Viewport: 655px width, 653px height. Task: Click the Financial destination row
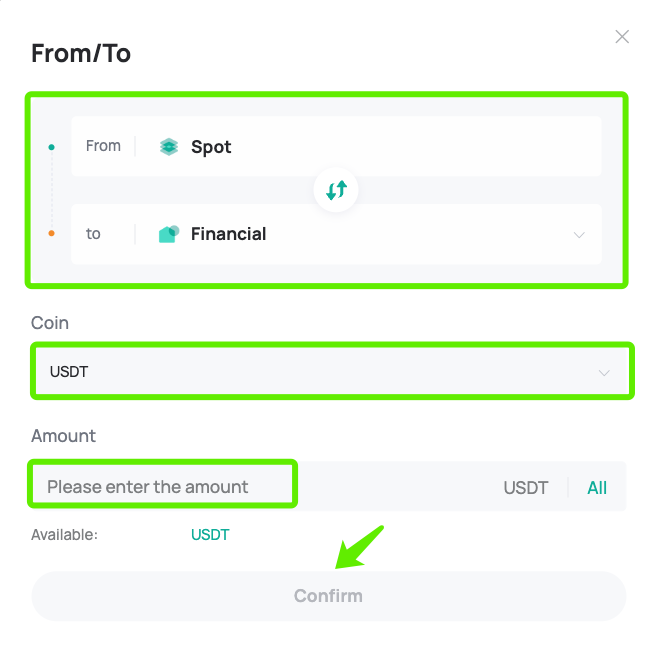click(x=336, y=234)
